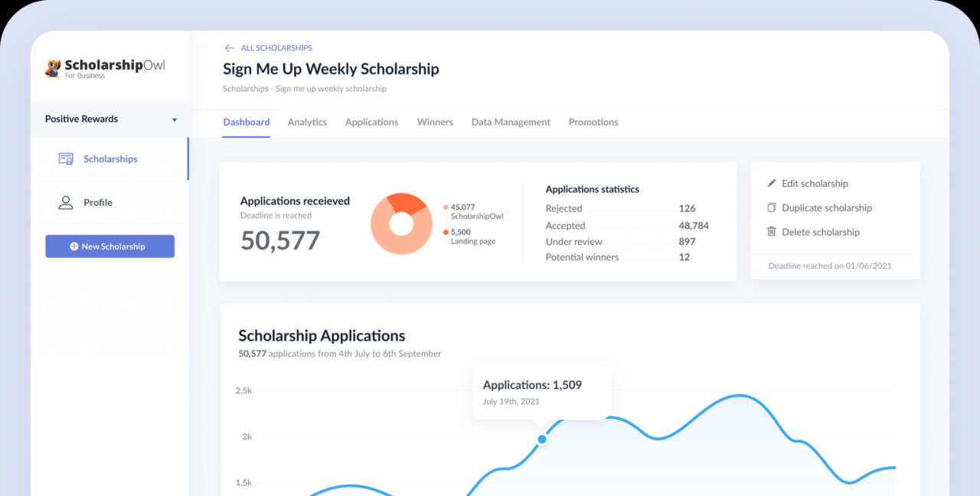Click the back arrow beside ALL SCHOLARSHIPS

point(229,47)
